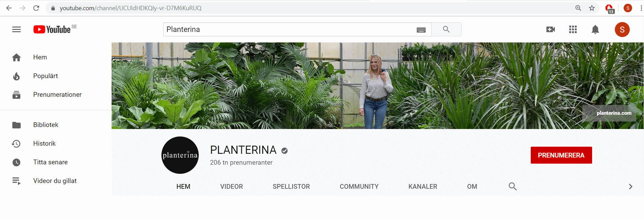Select Titta senare in sidebar

50,162
